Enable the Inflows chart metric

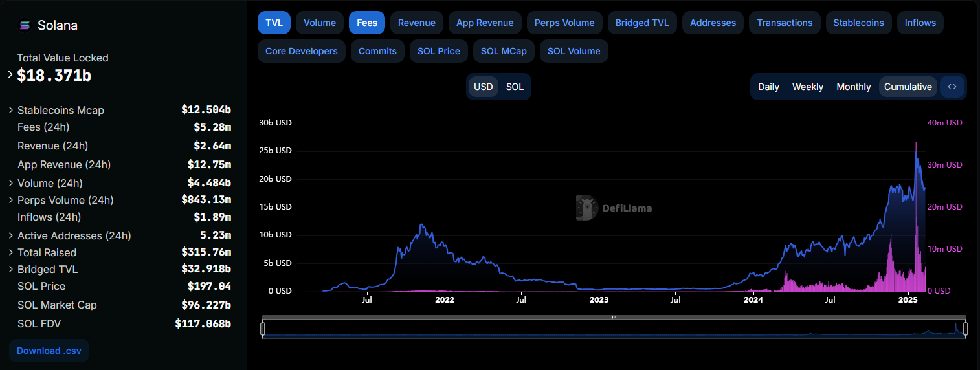pos(920,23)
